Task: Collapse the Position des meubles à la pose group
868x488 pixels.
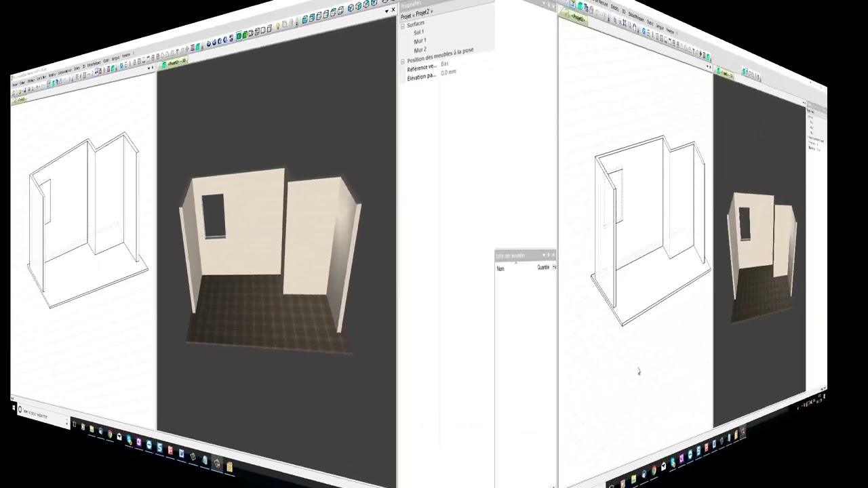Action: 403,62
